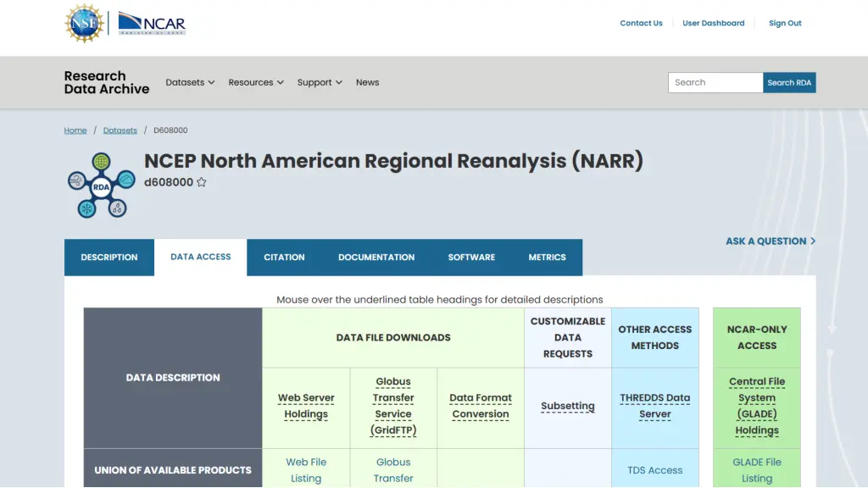Click the Research Data Archive title

(x=106, y=82)
